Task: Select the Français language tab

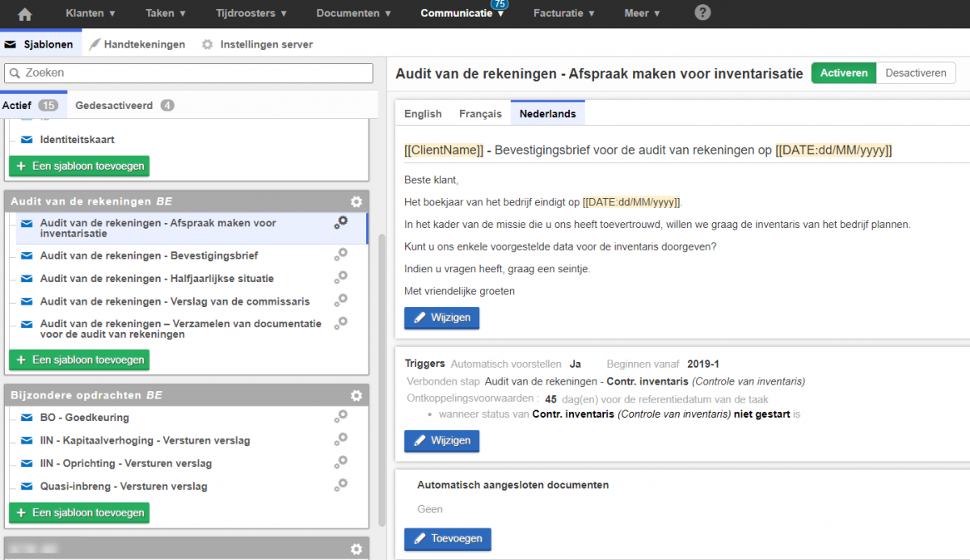Action: pos(480,114)
